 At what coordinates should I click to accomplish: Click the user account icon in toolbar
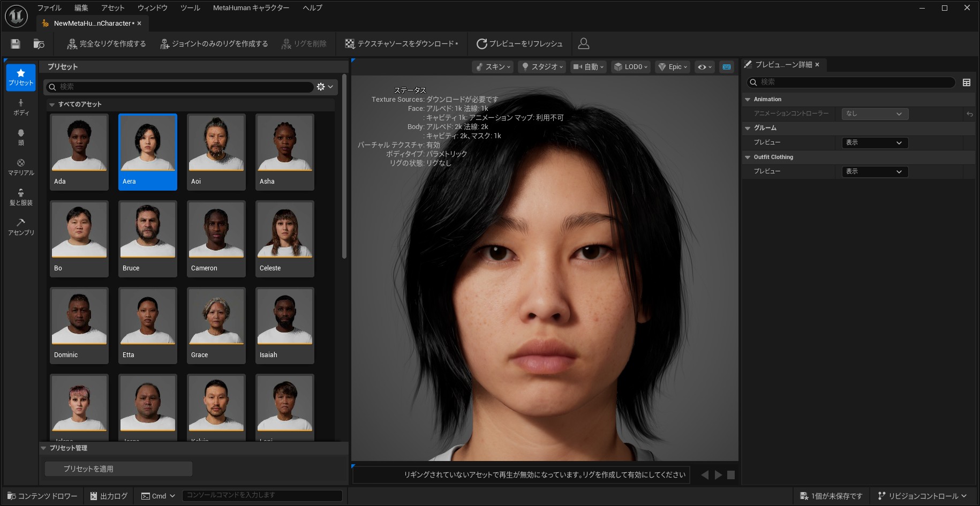(x=584, y=44)
